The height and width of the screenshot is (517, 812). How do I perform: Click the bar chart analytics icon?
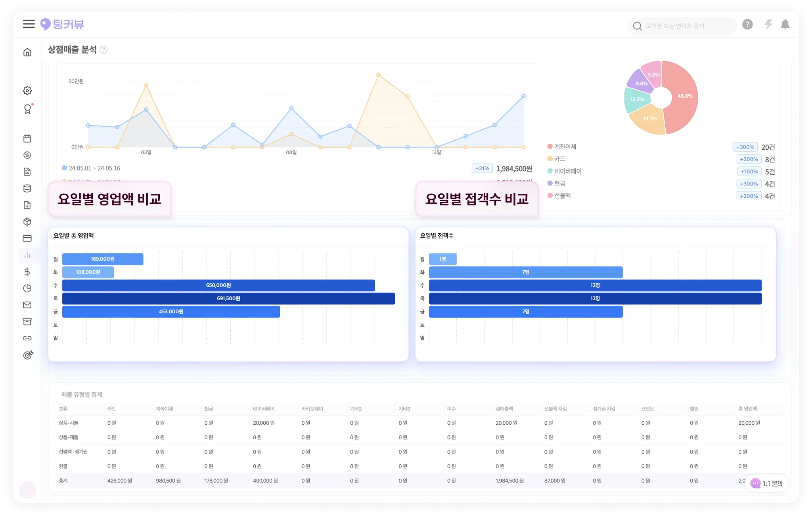click(x=27, y=255)
